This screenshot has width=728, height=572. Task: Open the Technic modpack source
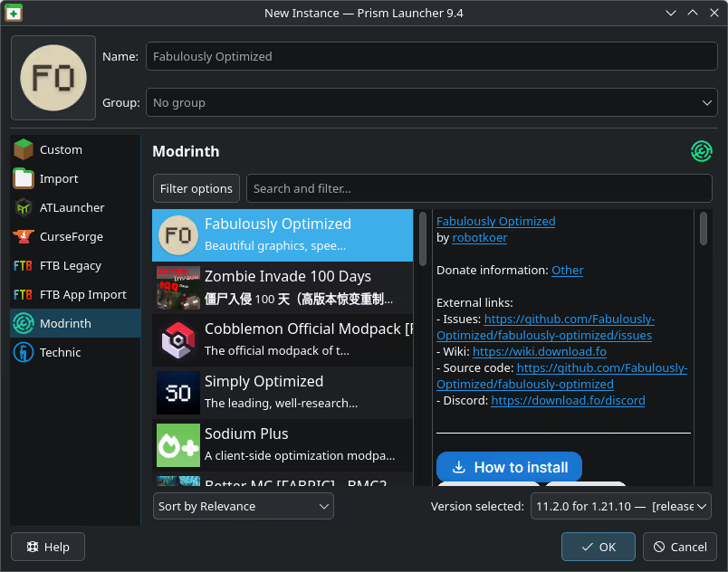pyautogui.click(x=60, y=353)
